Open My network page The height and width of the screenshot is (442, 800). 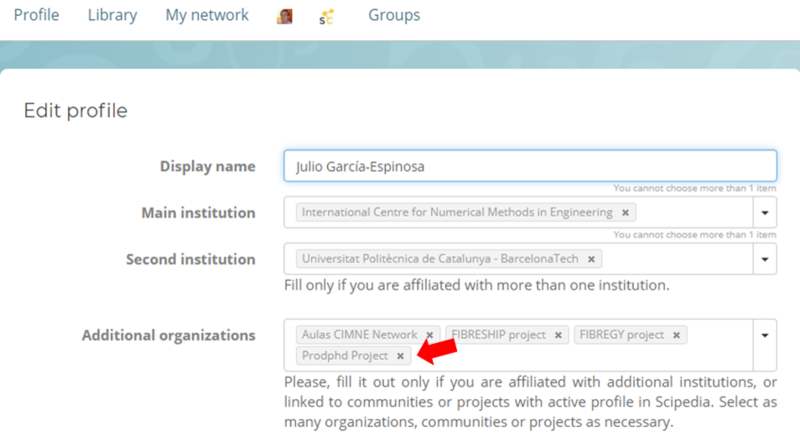pos(207,15)
